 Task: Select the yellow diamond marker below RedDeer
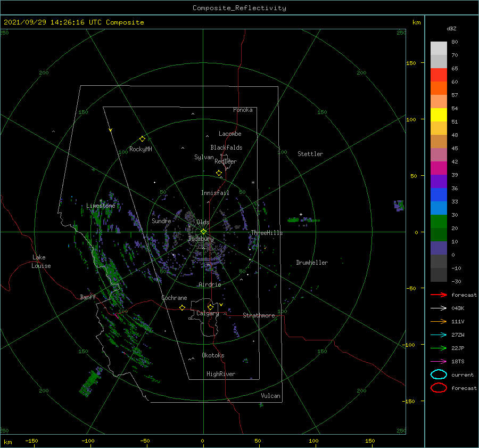coord(219,173)
